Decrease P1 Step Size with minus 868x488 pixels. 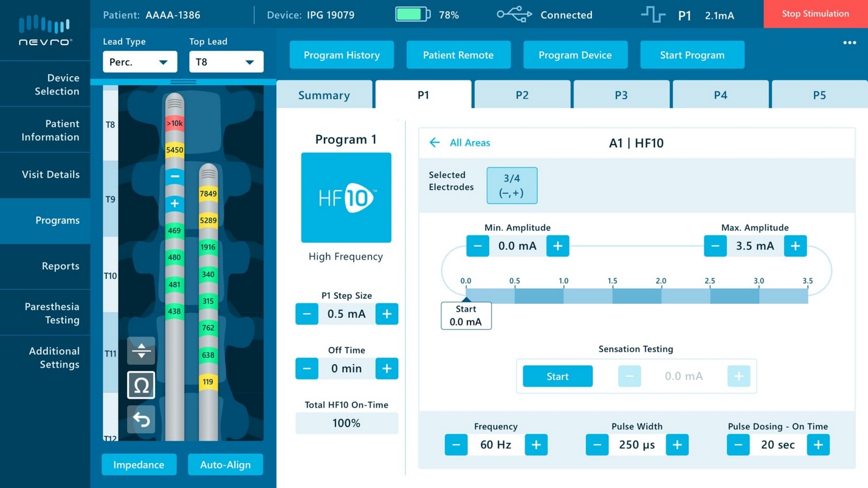(x=307, y=314)
